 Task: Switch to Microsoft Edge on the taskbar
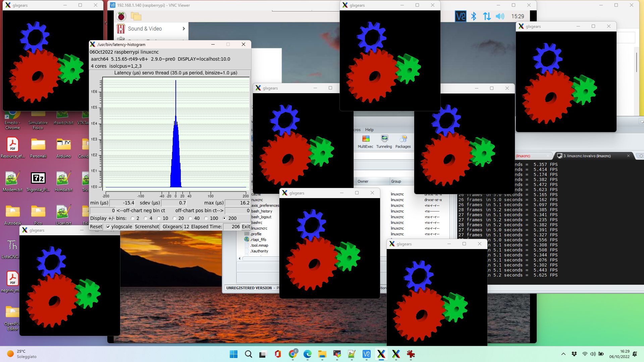[307, 354]
